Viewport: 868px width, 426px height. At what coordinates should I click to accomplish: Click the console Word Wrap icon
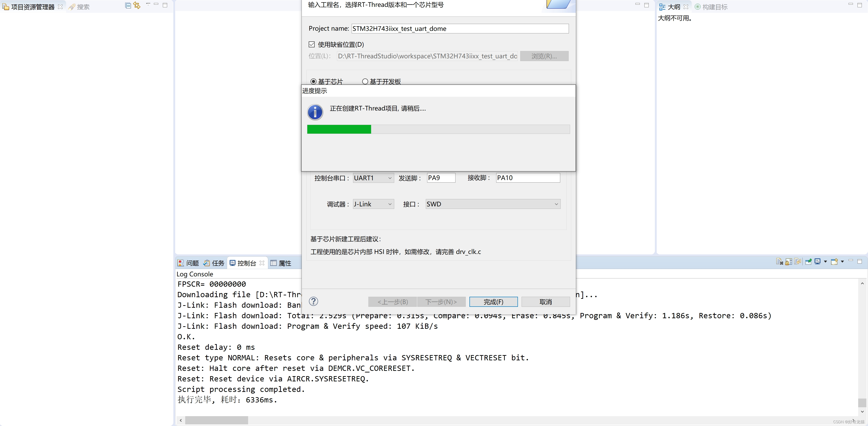(x=798, y=262)
